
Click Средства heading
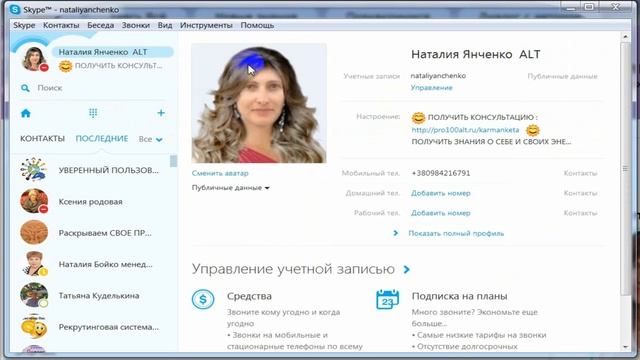click(x=249, y=296)
